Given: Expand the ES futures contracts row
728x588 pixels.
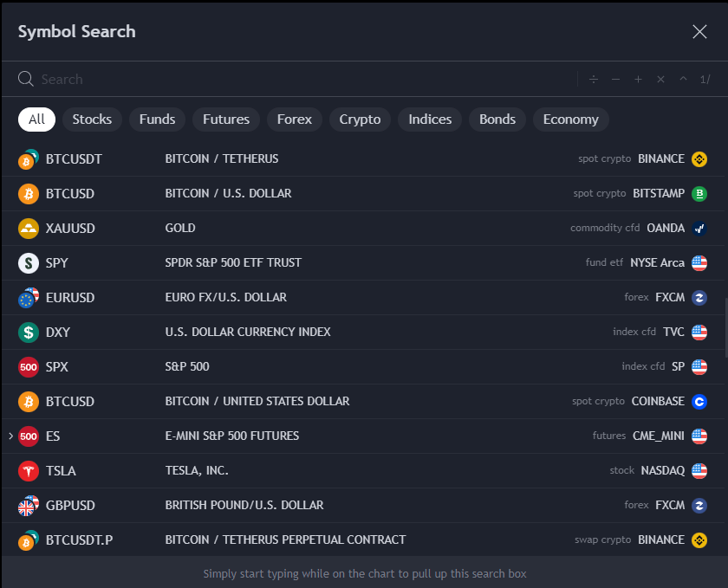Looking at the screenshot, I should tap(10, 436).
